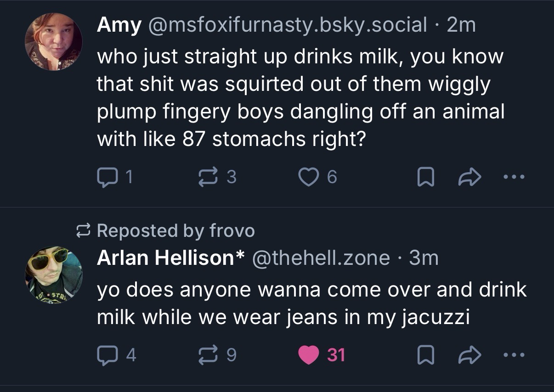Open more options on Amy's post

coord(513,177)
